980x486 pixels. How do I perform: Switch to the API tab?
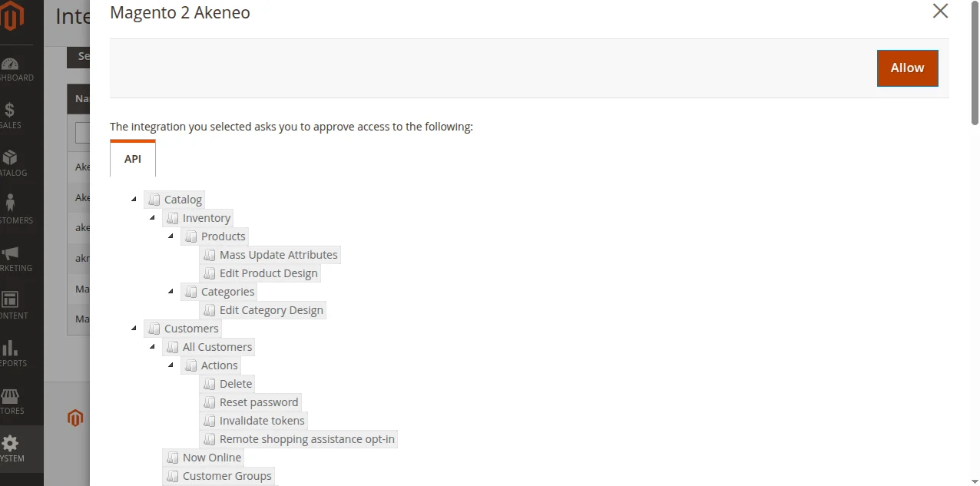(132, 159)
